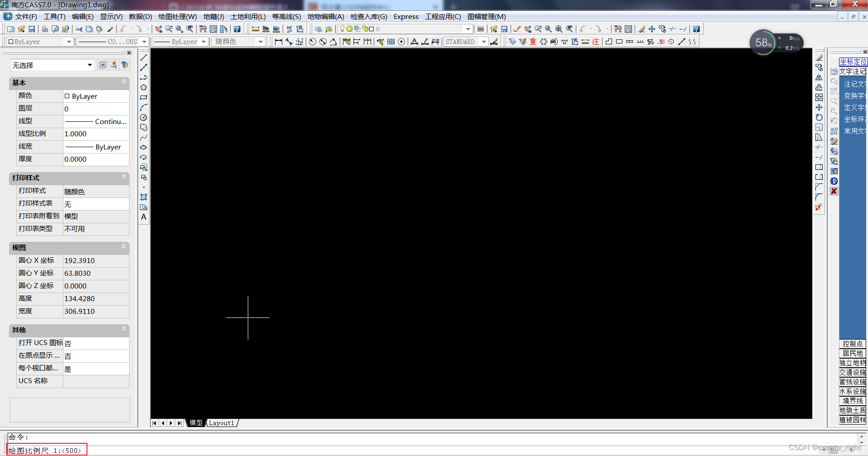The width and height of the screenshot is (868, 456).
Task: Open the 文件(F) menu
Action: (26, 17)
